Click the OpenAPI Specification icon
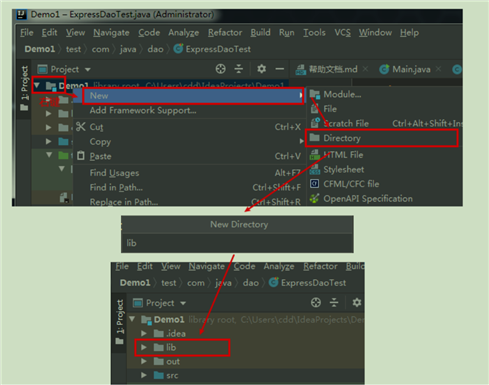The width and height of the screenshot is (489, 385). [314, 198]
